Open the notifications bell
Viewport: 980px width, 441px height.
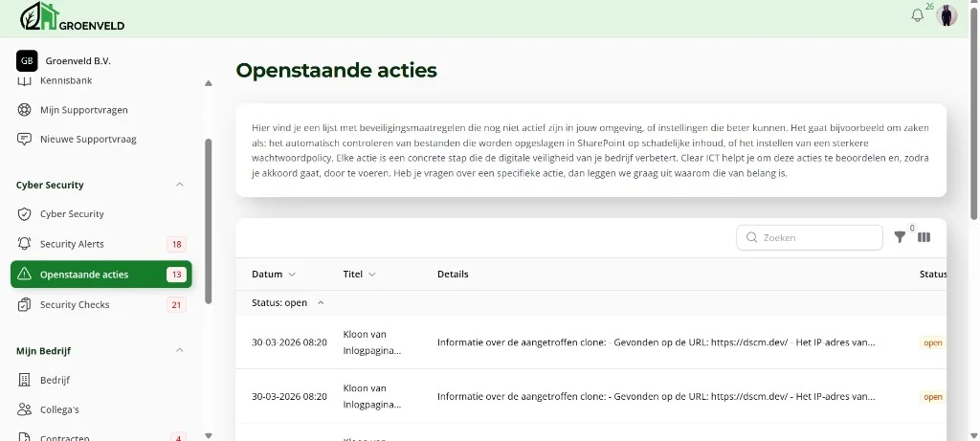917,16
